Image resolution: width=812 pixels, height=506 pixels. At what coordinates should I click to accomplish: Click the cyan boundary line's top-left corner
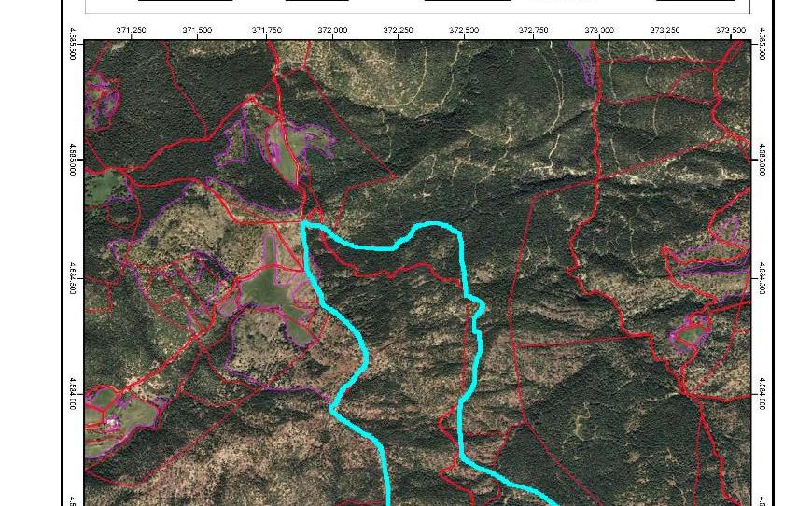[304, 224]
